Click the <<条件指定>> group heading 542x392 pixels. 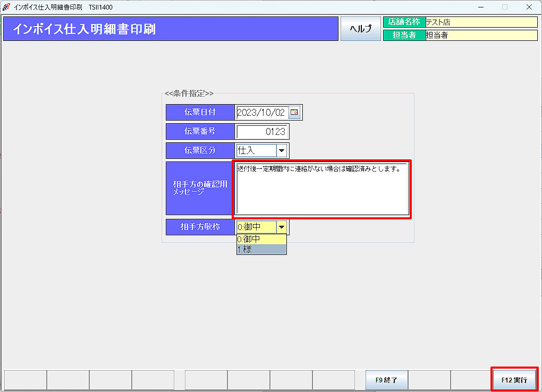tap(189, 93)
